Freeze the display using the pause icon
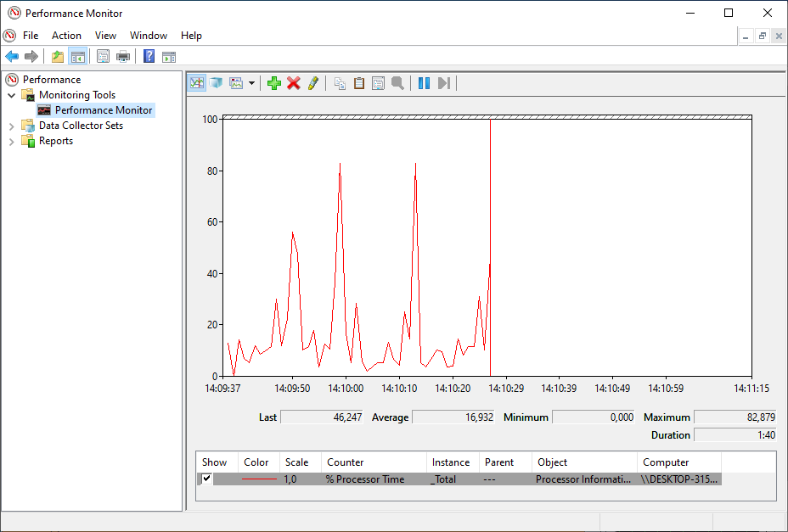The height and width of the screenshot is (532, 788). point(422,82)
